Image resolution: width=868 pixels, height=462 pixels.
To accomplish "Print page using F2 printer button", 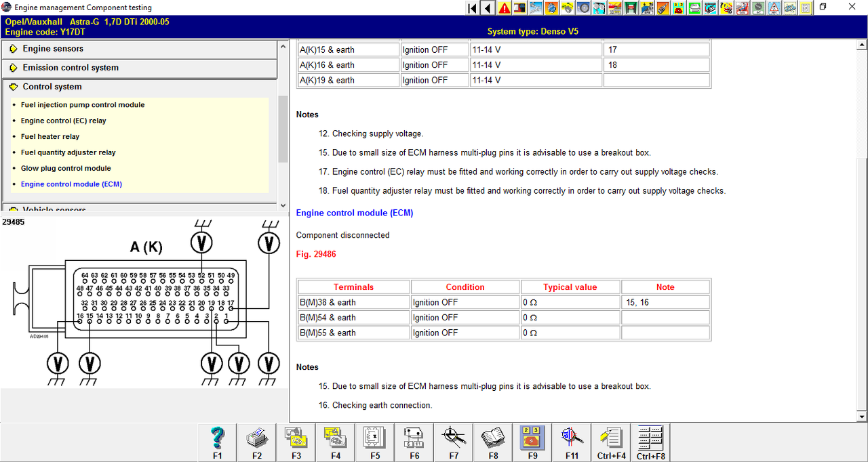I will point(257,443).
